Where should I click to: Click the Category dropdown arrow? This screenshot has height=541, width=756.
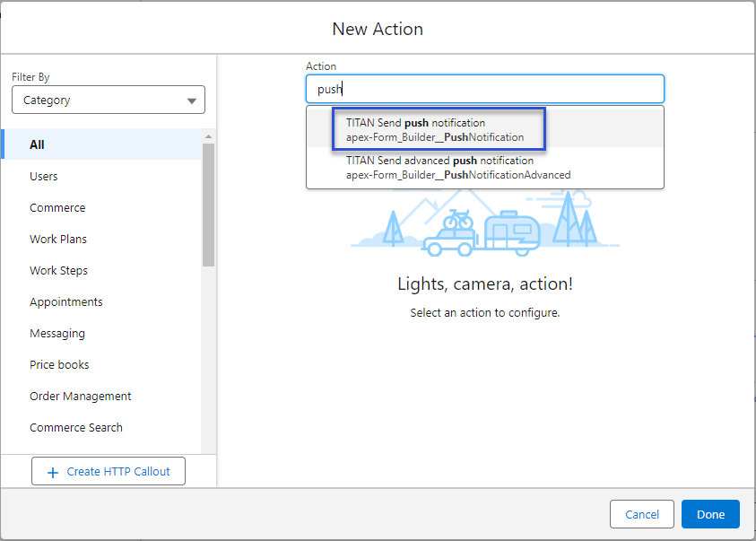pos(191,101)
